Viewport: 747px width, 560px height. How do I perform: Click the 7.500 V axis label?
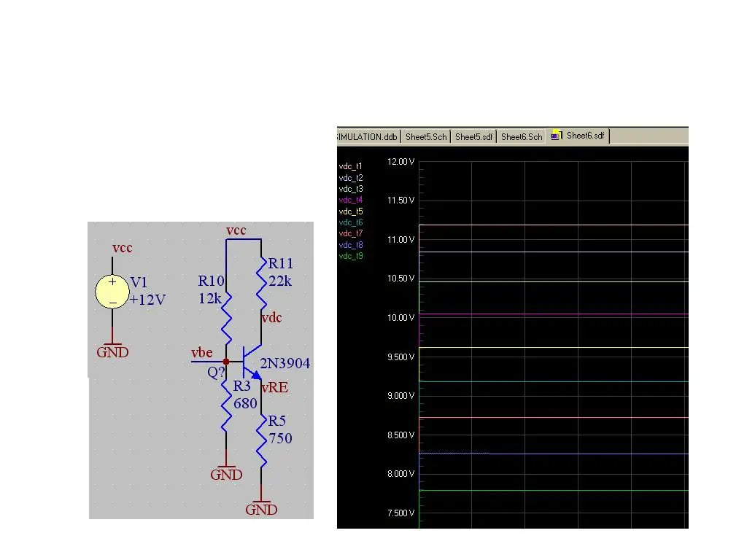point(400,513)
